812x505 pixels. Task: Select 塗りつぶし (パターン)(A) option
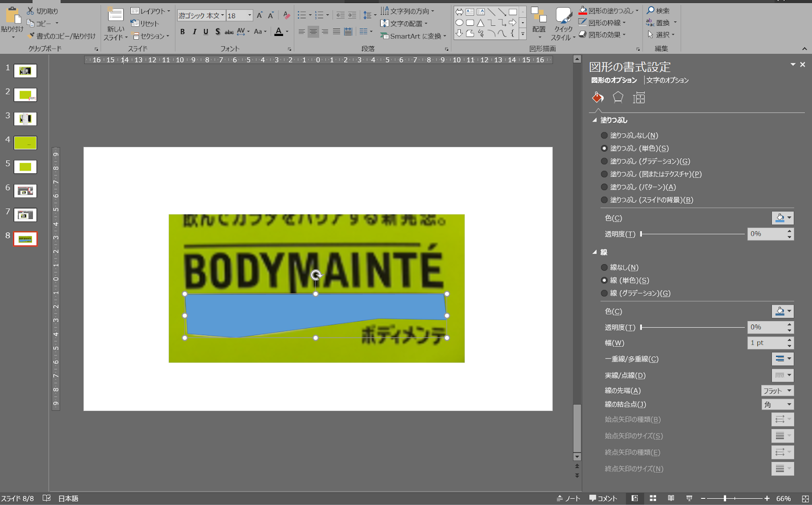click(638, 187)
